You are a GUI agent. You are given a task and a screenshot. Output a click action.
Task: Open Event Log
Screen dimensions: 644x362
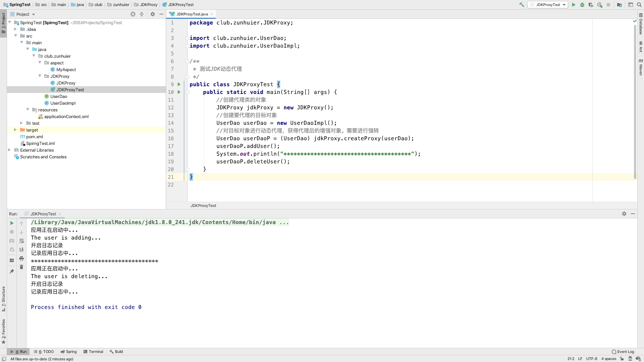pyautogui.click(x=623, y=352)
